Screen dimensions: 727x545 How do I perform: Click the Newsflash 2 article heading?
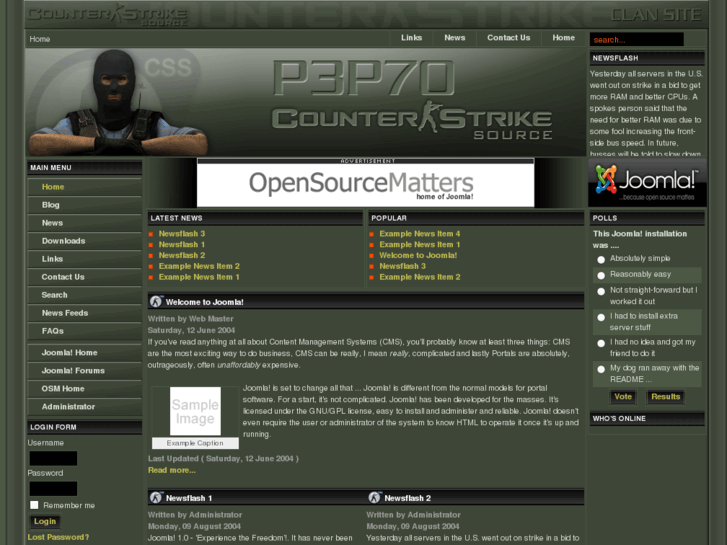click(x=408, y=498)
